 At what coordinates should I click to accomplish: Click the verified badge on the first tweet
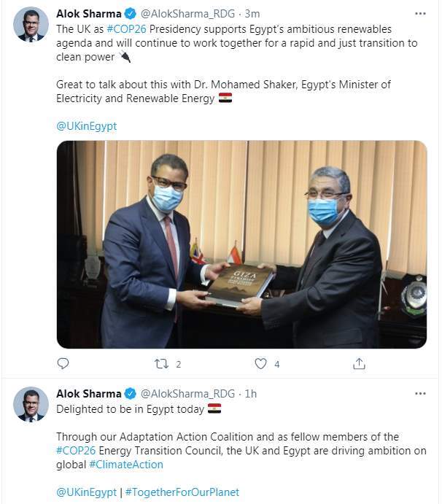[x=130, y=14]
